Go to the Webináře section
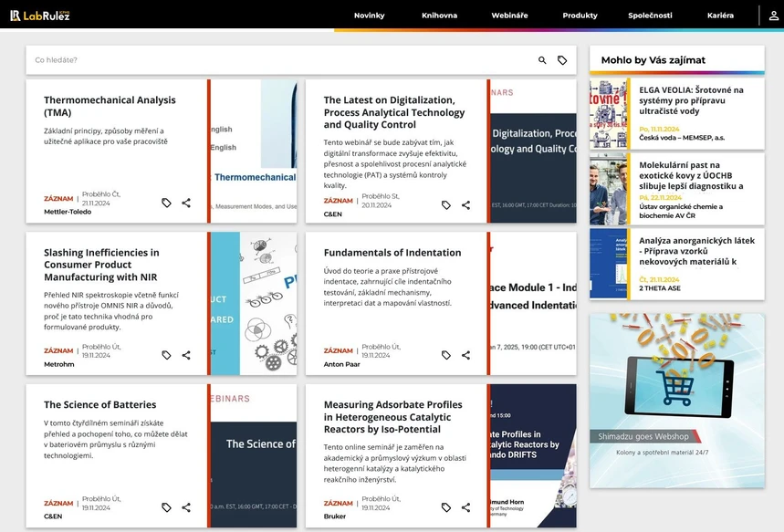The width and height of the screenshot is (784, 532). click(509, 15)
